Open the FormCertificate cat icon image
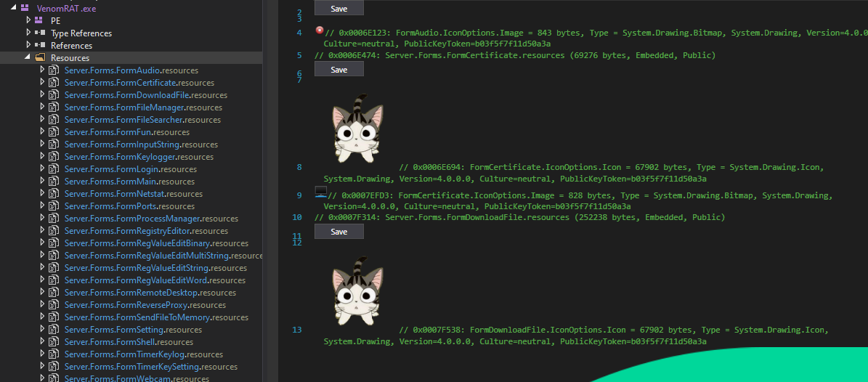Viewport: 868px width, 382px height. click(357, 129)
